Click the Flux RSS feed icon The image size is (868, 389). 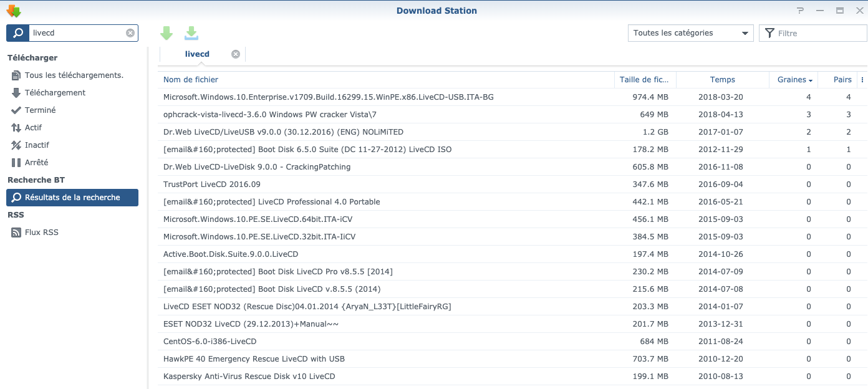tap(16, 233)
